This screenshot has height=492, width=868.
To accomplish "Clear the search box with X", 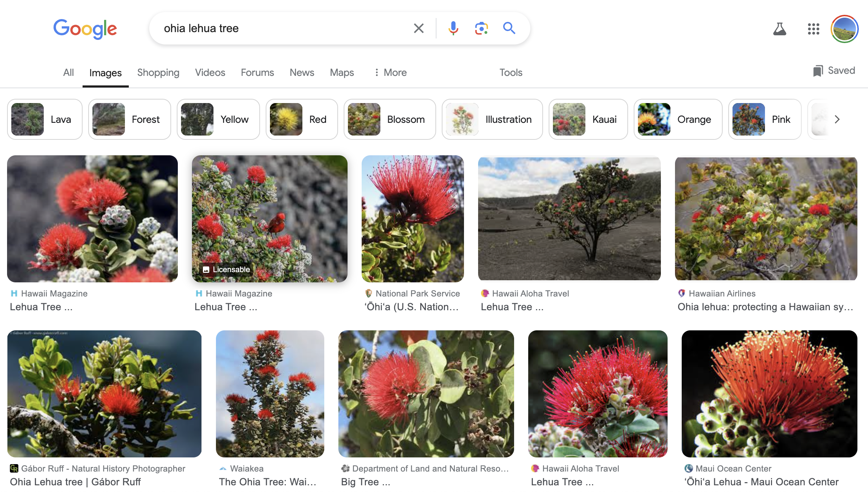I will [418, 28].
